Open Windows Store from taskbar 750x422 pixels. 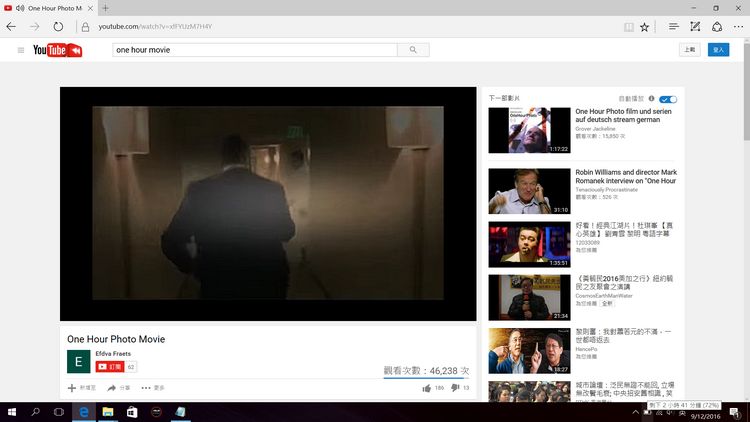[132, 412]
